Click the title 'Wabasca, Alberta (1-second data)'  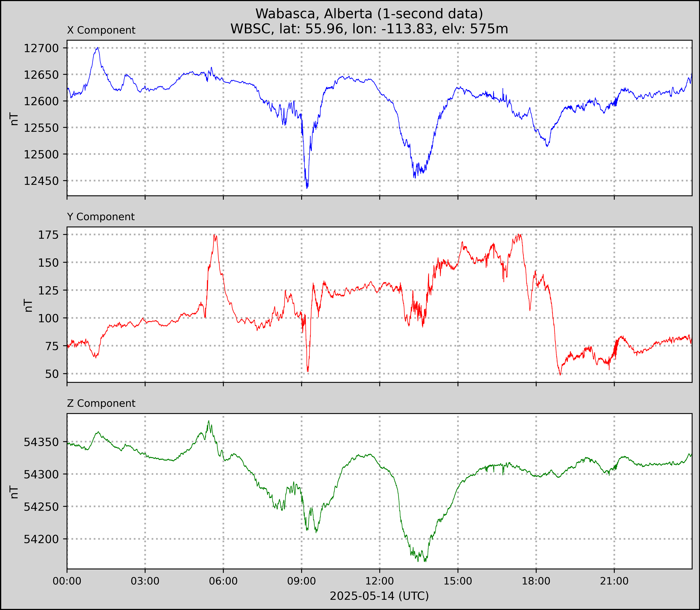click(x=369, y=14)
